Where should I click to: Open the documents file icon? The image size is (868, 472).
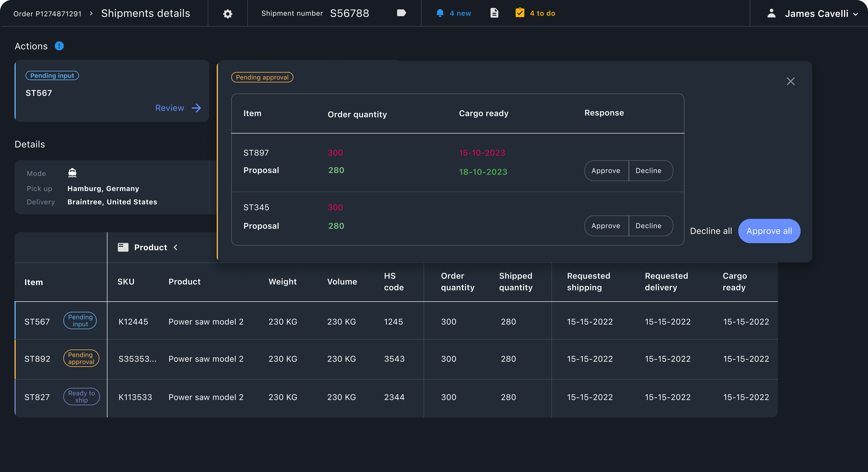(494, 13)
